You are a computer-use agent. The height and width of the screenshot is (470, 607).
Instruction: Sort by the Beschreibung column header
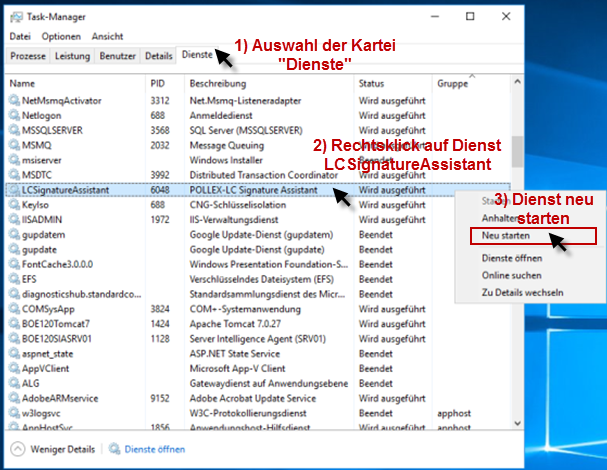[217, 83]
